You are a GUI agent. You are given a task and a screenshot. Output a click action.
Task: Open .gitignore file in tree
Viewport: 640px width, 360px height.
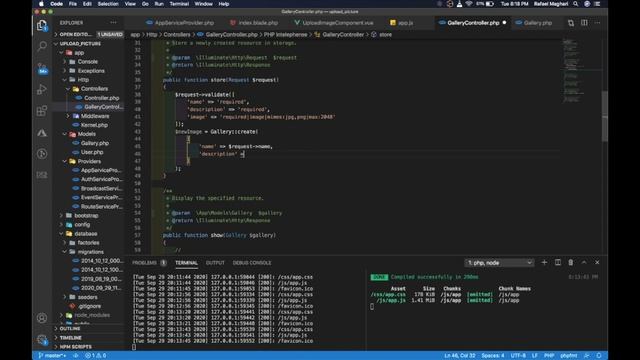(x=89, y=306)
